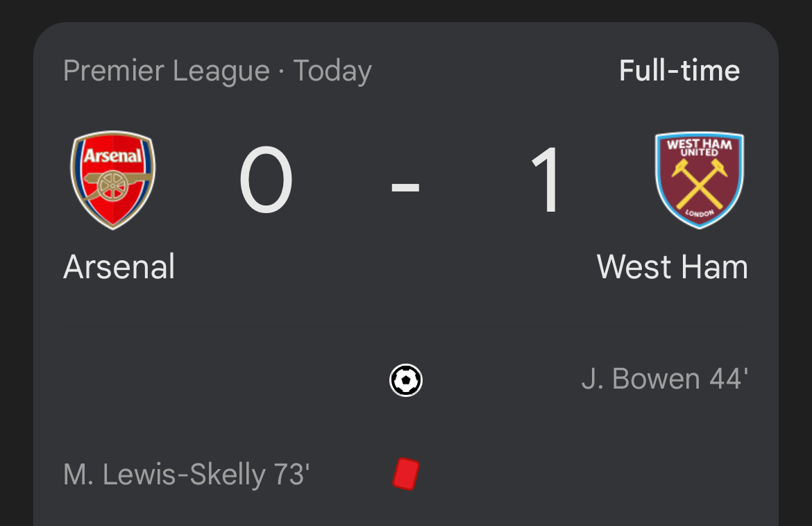Click the West Ham United crest
The width and height of the screenshot is (812, 526).
click(699, 180)
